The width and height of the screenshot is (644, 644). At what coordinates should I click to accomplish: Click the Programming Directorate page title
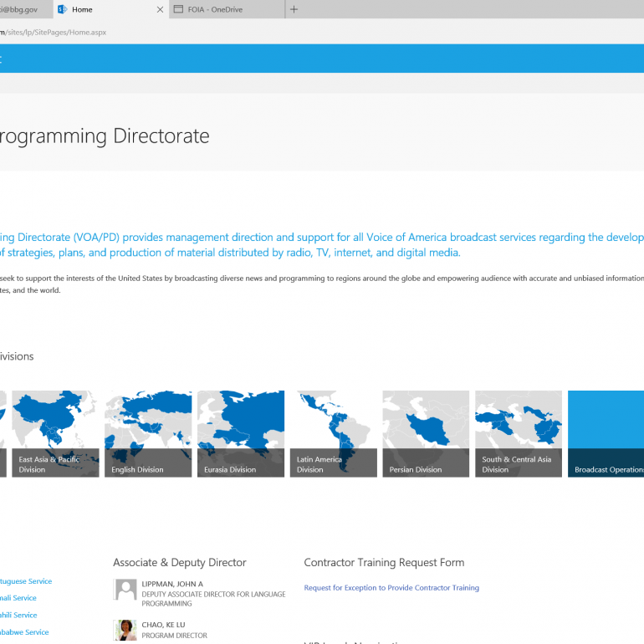[105, 137]
